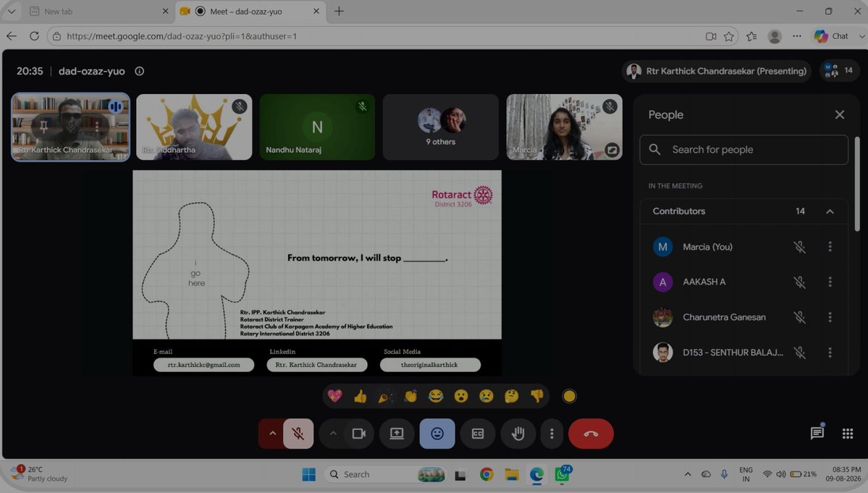Click the Search for people field
Viewport: 868px width, 493px height.
pos(743,150)
